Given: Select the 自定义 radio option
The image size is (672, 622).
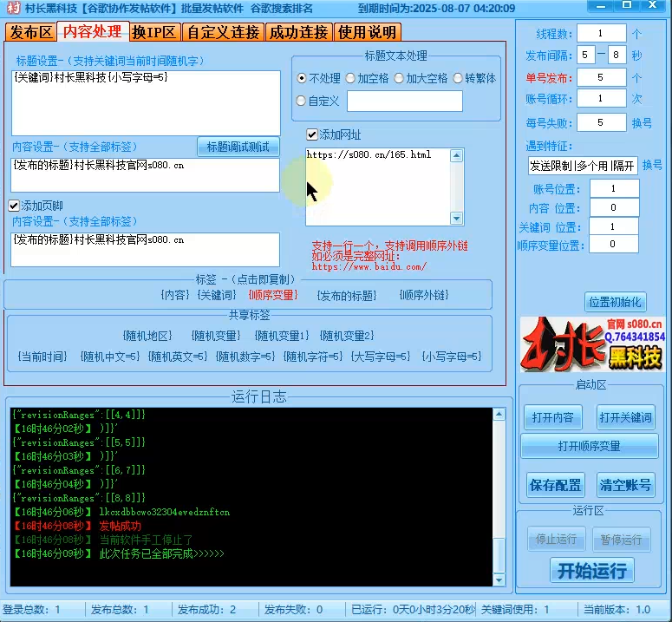Looking at the screenshot, I should tap(317, 101).
